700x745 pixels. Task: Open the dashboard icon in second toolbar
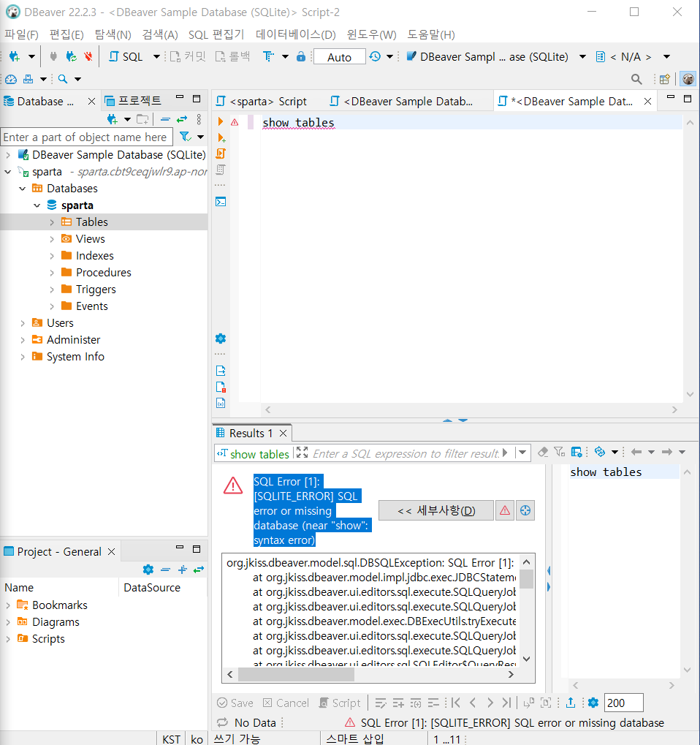tap(11, 79)
